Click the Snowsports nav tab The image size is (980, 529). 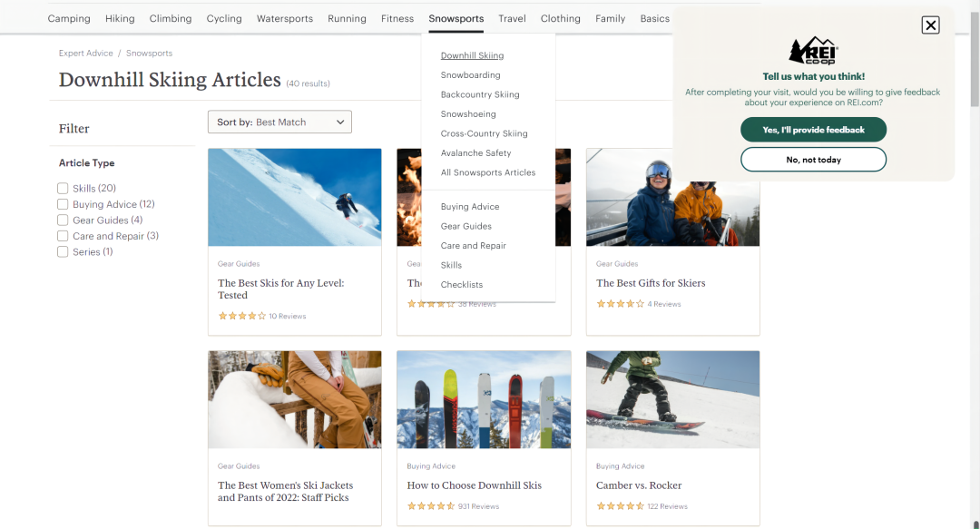456,19
